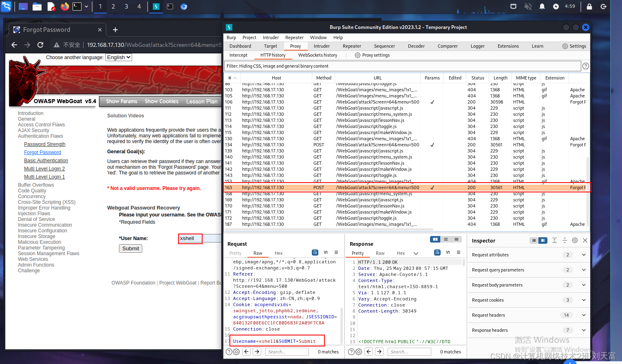Go to next match in Request search
Viewport: 622px width, 364px height.
(257, 351)
